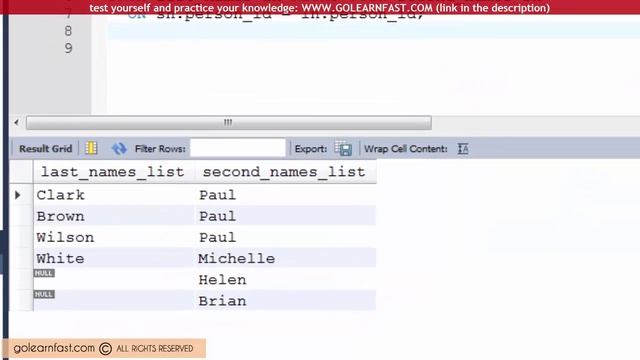640x360 pixels.
Task: Click the row indicator arrow for Clark's row
Action: (18, 195)
